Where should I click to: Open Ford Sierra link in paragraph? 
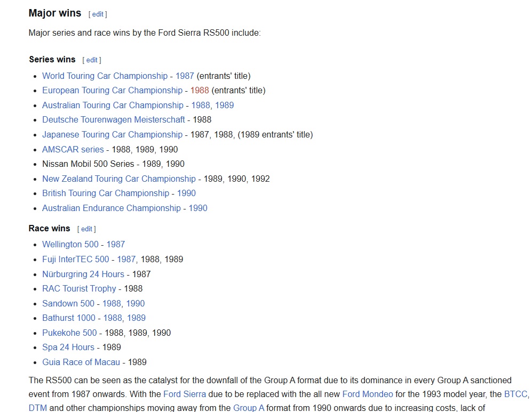pos(185,394)
